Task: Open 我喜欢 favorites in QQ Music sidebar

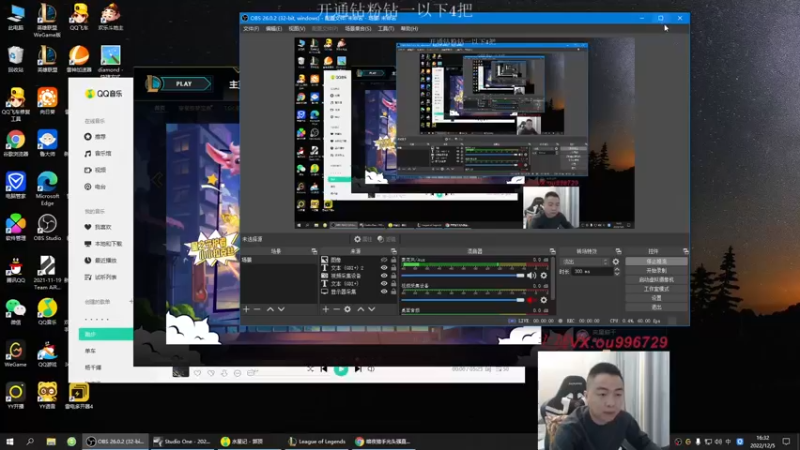Action: [97, 227]
